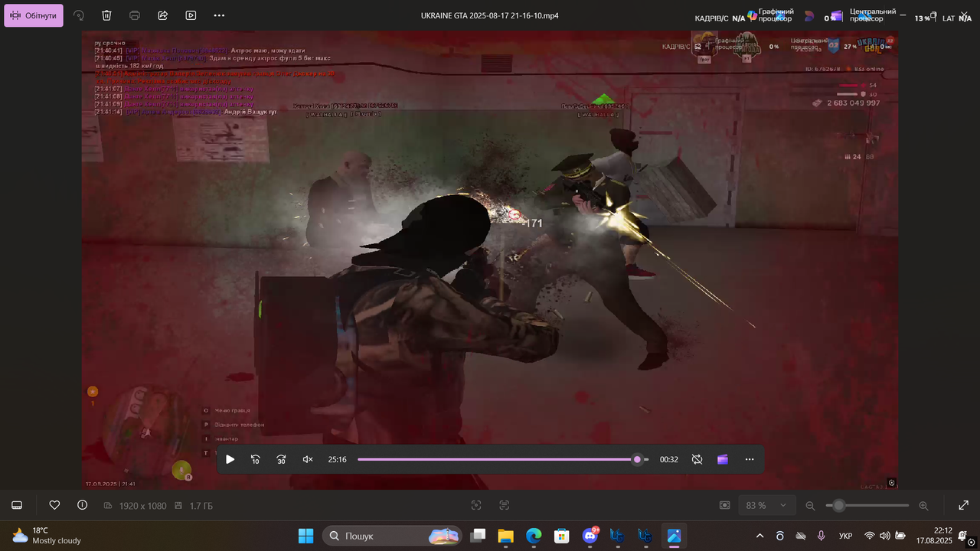Open the clock showing 22:12 17.08.2025
Screen dimensions: 980x551
pos(934,536)
